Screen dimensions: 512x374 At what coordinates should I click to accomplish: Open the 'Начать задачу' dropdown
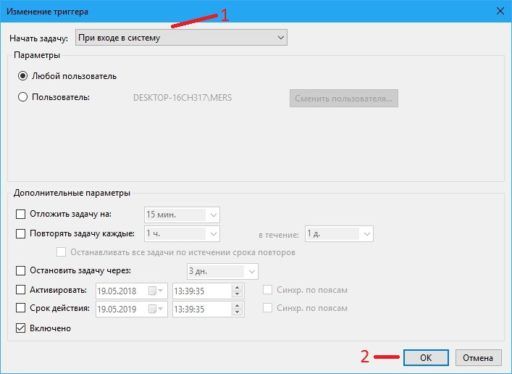point(181,38)
